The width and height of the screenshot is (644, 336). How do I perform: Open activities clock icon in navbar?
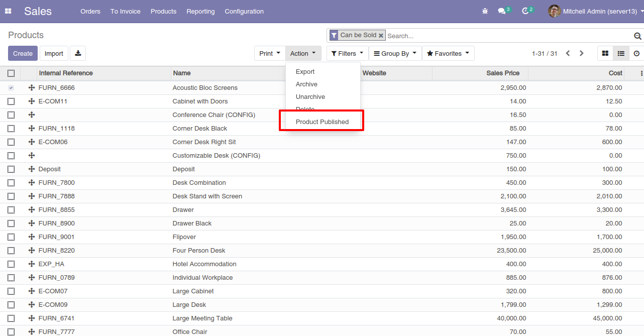[x=525, y=11]
